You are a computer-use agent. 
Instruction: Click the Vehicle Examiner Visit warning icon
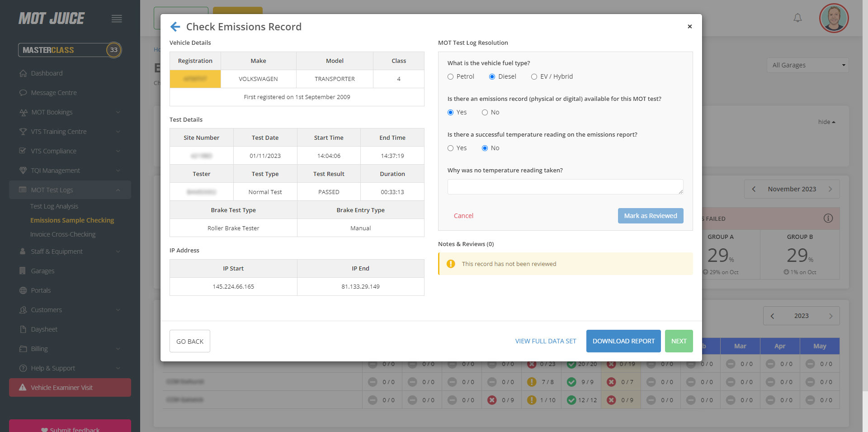[23, 387]
